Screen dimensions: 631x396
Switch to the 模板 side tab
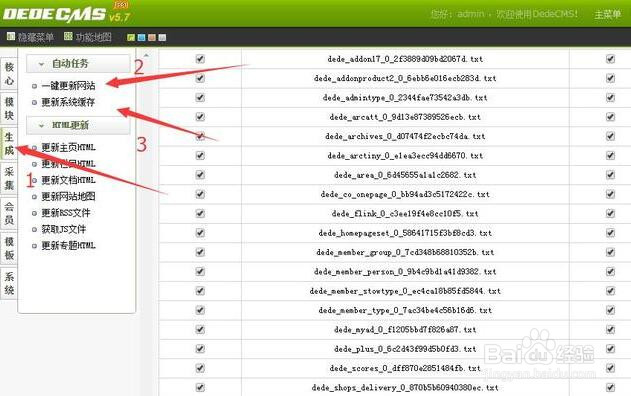click(x=9, y=248)
